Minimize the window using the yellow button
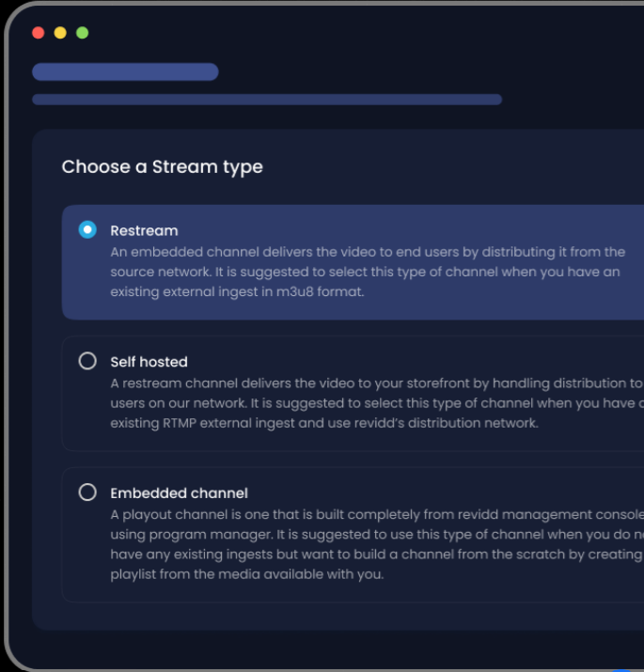 (x=60, y=33)
